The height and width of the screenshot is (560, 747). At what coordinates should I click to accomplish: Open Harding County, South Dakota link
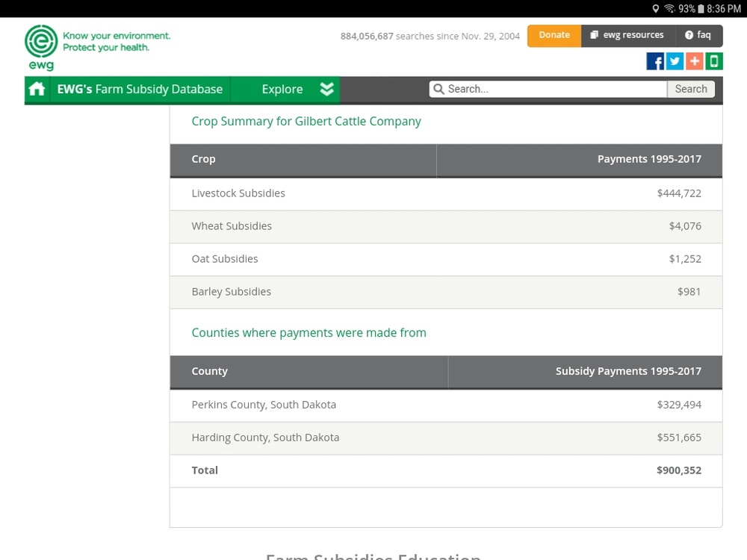pyautogui.click(x=265, y=438)
